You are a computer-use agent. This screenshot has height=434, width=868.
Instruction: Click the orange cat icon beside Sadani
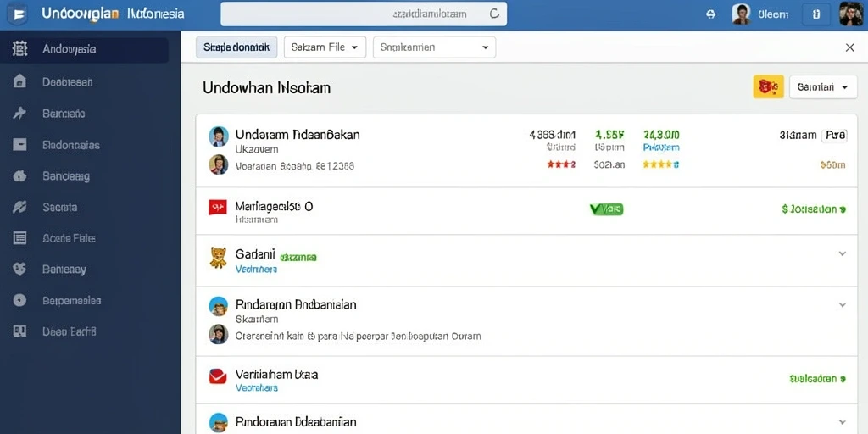coord(218,258)
